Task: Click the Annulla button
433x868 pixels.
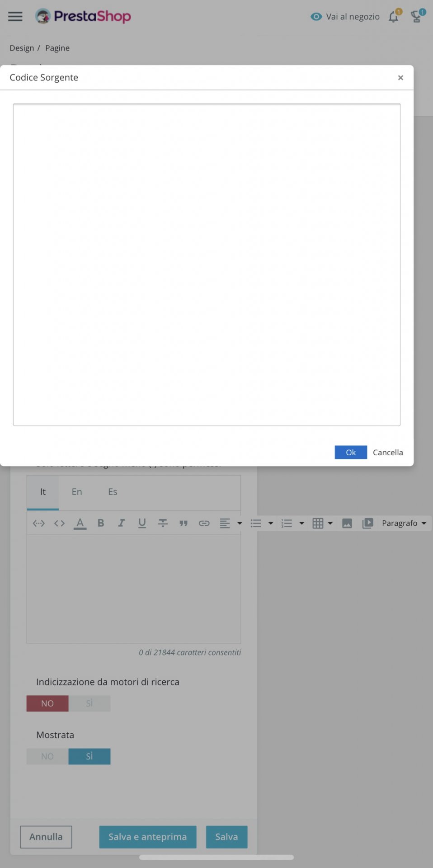Action: (46, 837)
